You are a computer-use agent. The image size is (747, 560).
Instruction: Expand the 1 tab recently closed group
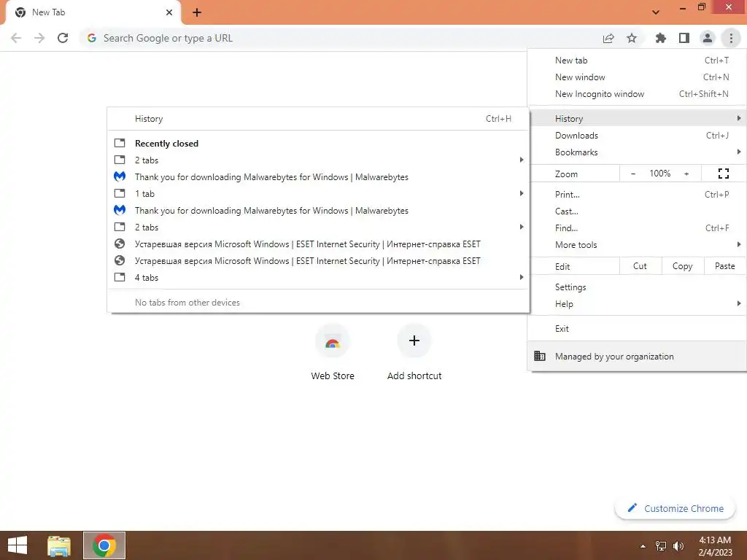click(318, 193)
